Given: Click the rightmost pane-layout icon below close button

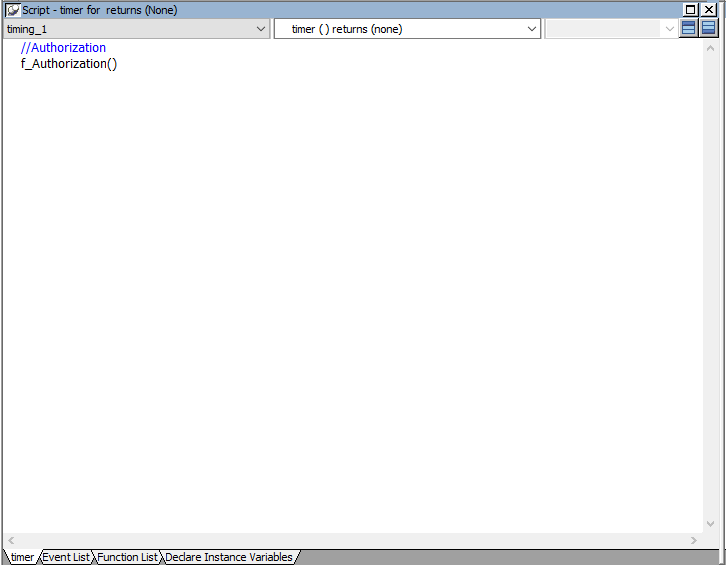Looking at the screenshot, I should click(709, 29).
